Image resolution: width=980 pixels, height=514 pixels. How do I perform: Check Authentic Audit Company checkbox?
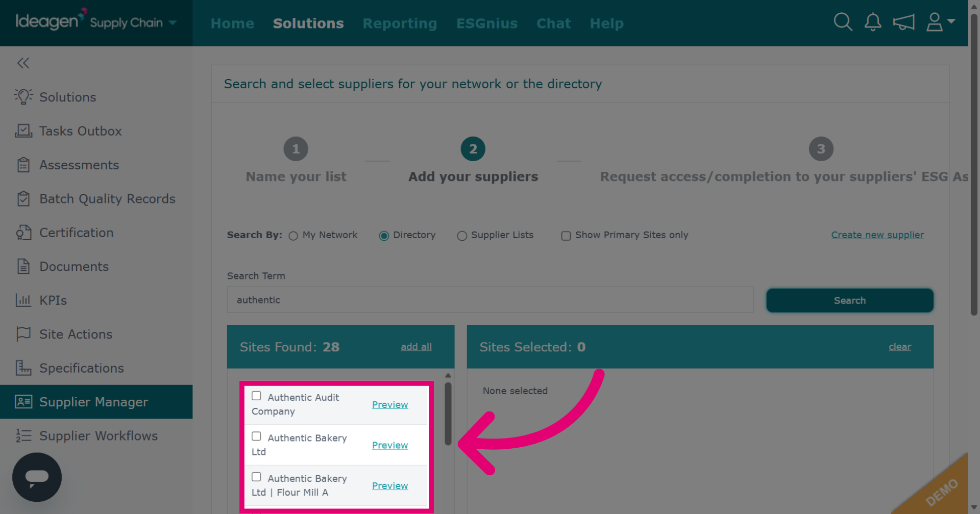(256, 396)
